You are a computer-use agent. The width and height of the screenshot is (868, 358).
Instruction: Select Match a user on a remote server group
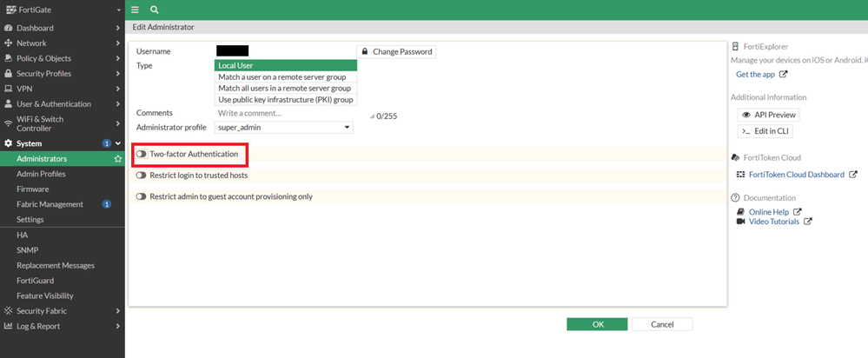pyautogui.click(x=286, y=77)
